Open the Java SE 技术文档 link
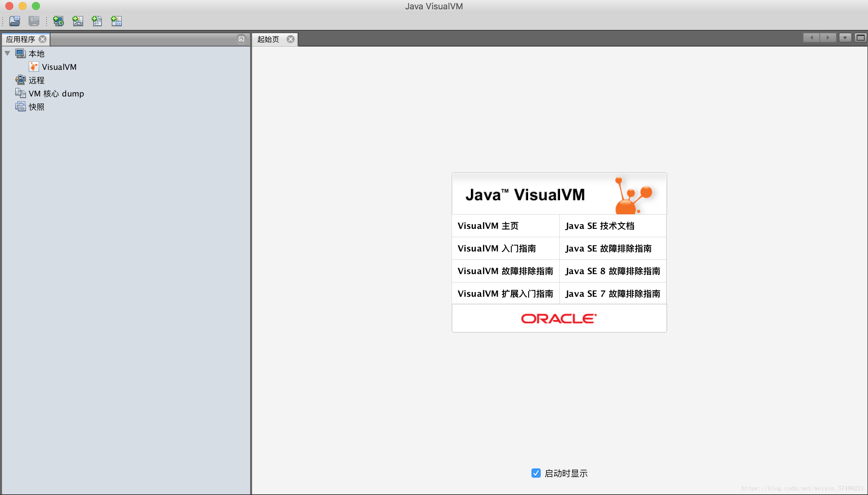This screenshot has width=868, height=495. (x=600, y=226)
